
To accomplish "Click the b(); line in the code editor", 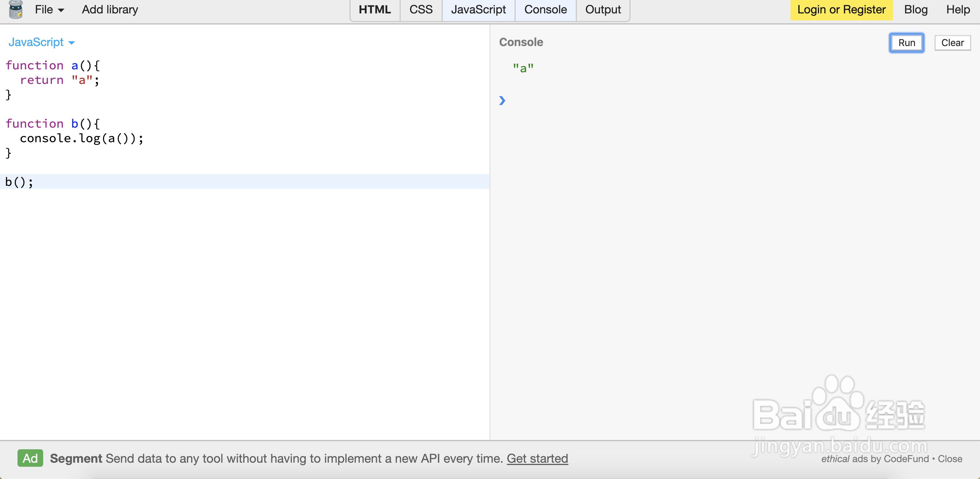I will 19,182.
